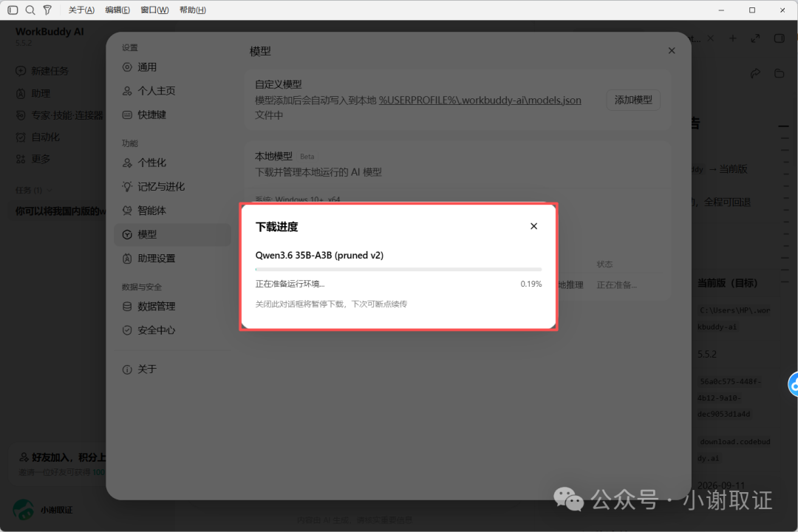Click the 添加模型 button
The image size is (798, 532).
633,100
